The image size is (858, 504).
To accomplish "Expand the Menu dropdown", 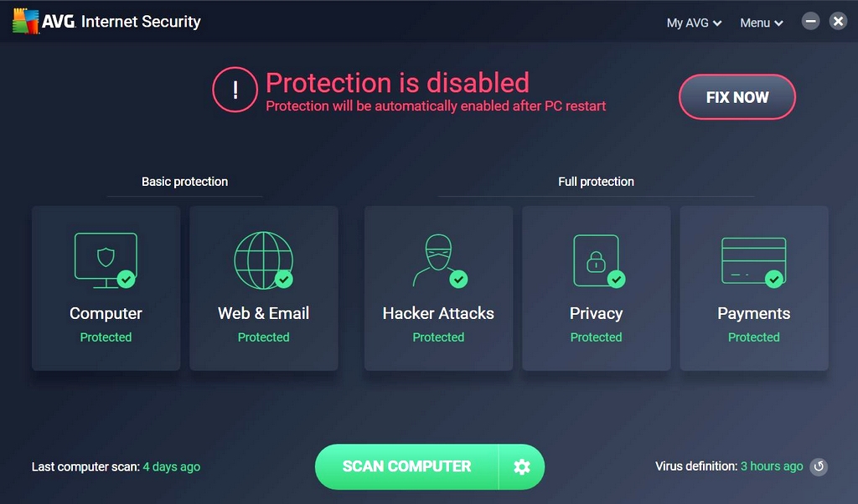I will click(x=760, y=23).
